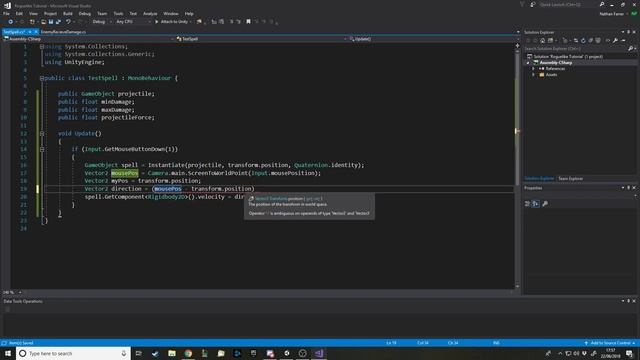This screenshot has width=640, height=360.
Task: Click the highlighted mousePos variable on line 17
Action: [x=124, y=173]
